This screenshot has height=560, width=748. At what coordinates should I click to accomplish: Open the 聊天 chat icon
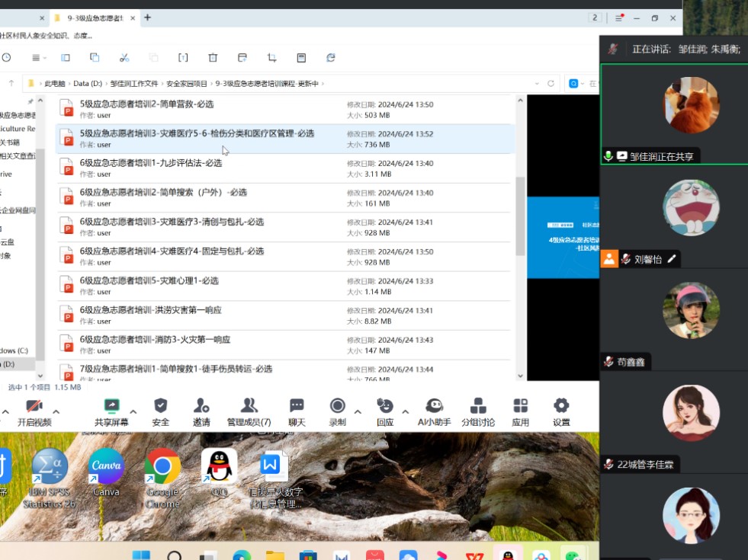click(297, 406)
